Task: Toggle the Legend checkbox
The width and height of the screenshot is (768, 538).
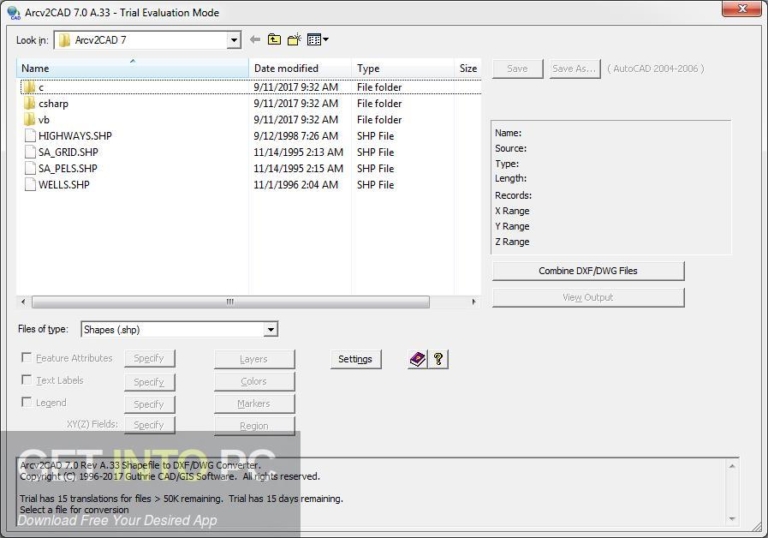Action: click(x=26, y=402)
